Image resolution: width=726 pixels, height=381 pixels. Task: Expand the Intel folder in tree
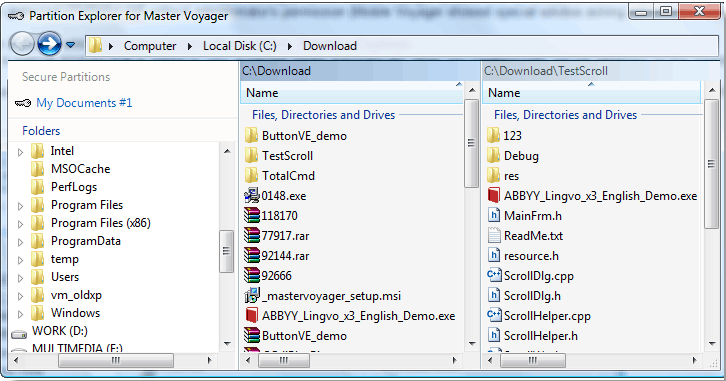20,152
